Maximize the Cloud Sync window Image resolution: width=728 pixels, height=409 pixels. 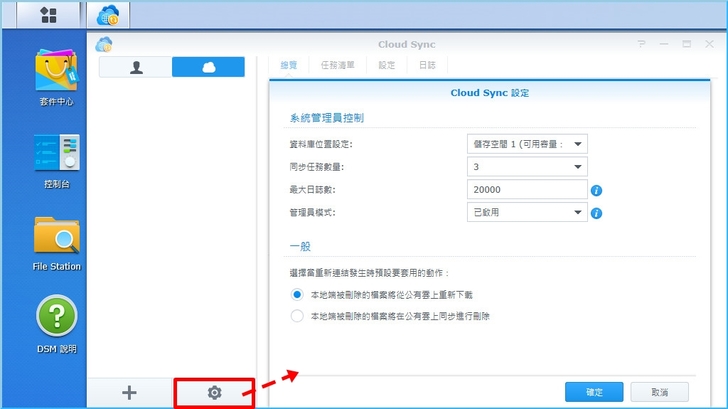coord(687,44)
